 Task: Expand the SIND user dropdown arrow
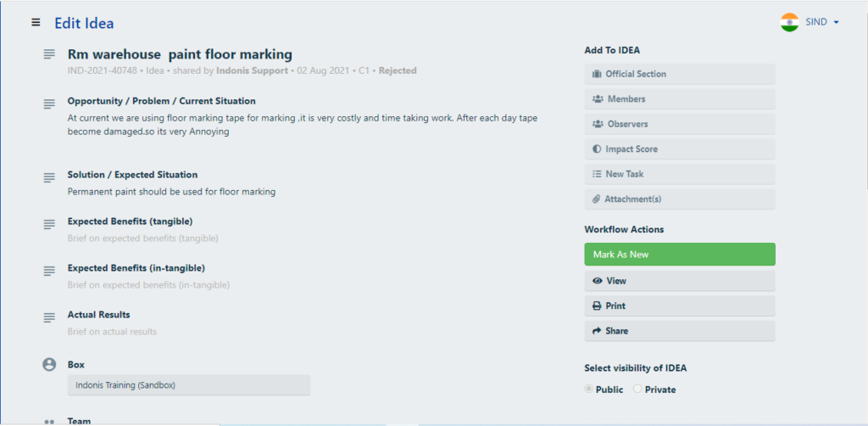tap(836, 22)
